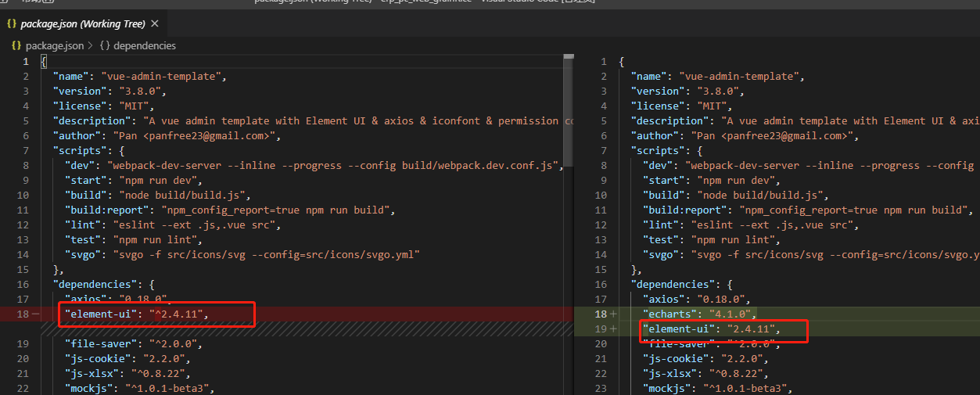980x395 pixels.
Task: Click "js-cookie" line in the right pane
Action: click(x=706, y=359)
